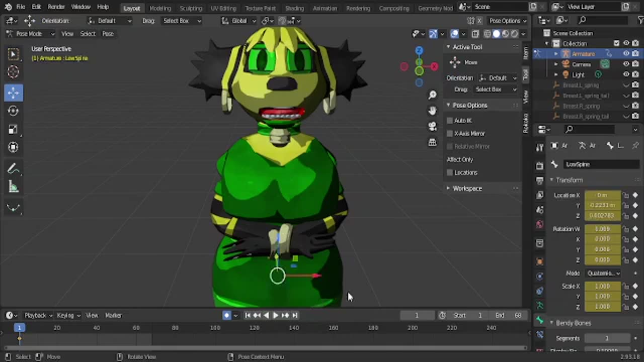Select the Measure tool
Screen dimensions: 644x362
pos(14,187)
